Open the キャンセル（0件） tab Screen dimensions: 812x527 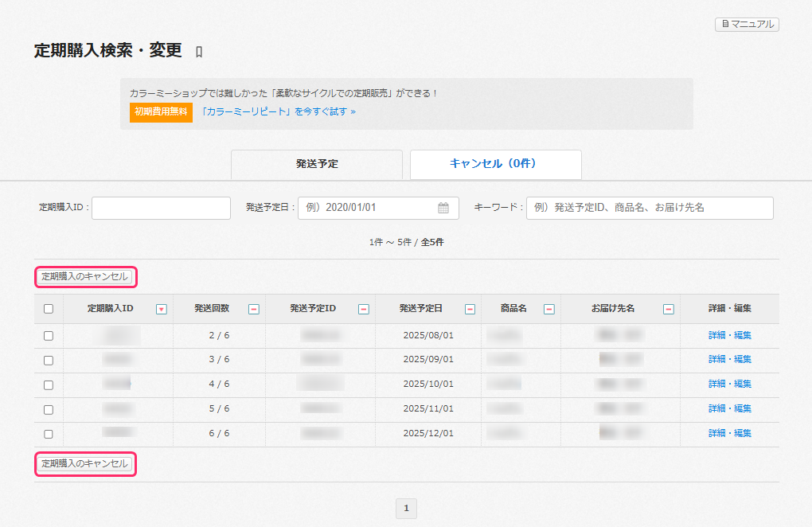(495, 164)
